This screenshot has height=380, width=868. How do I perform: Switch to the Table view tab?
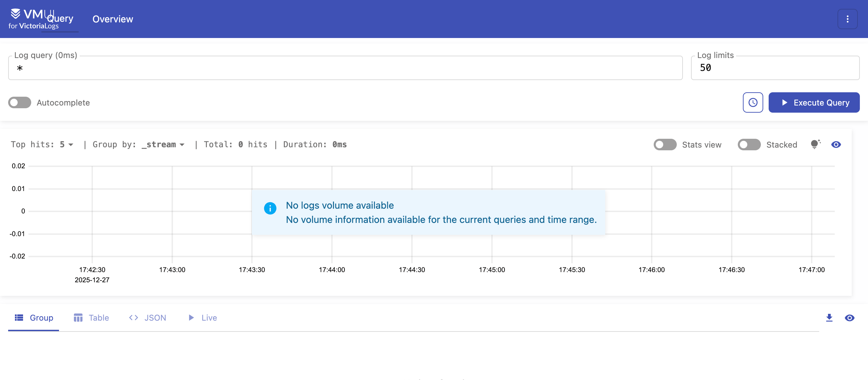pos(92,318)
